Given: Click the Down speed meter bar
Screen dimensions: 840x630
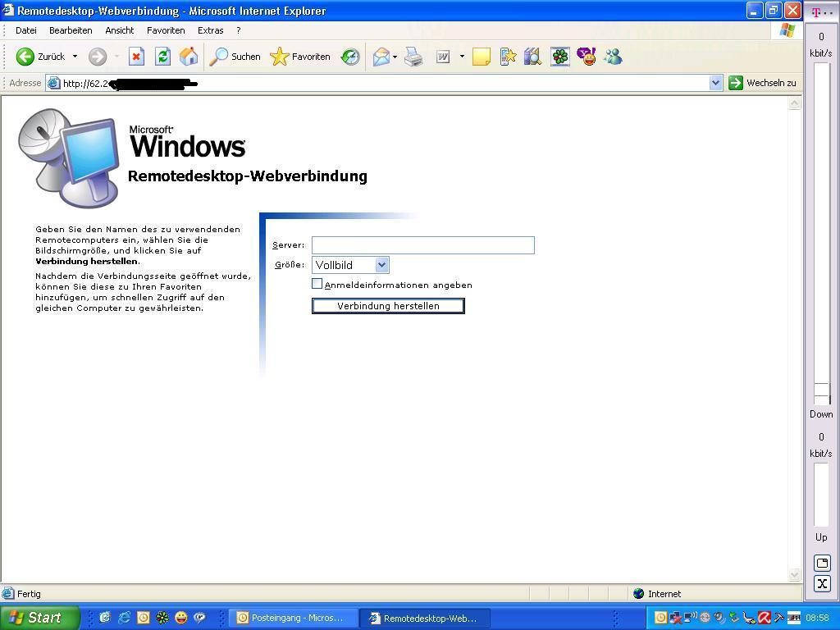Looking at the screenshot, I should [821, 233].
